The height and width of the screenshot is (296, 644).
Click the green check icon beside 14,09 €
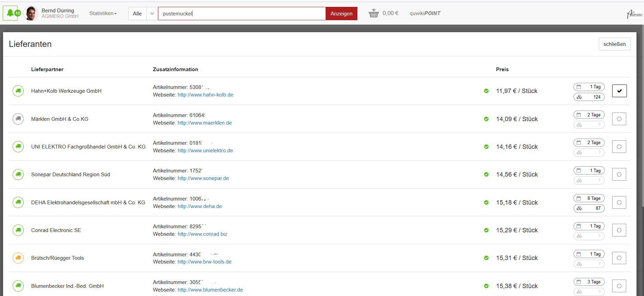(486, 119)
